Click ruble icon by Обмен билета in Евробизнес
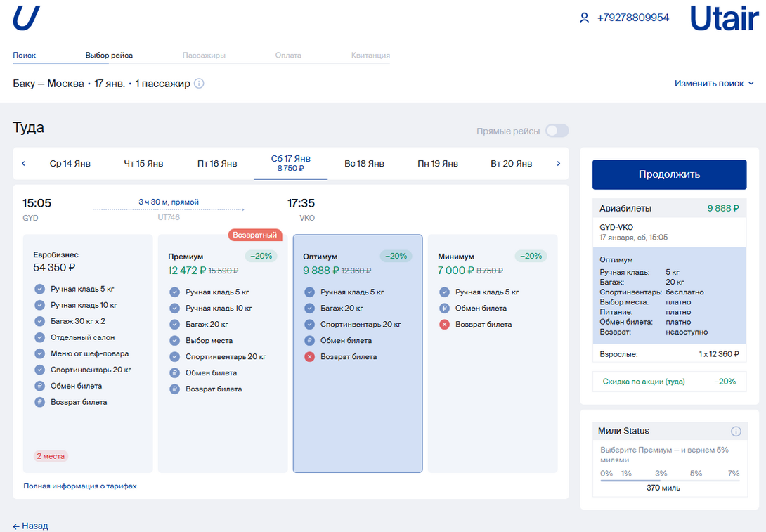766x532 pixels. click(x=39, y=386)
